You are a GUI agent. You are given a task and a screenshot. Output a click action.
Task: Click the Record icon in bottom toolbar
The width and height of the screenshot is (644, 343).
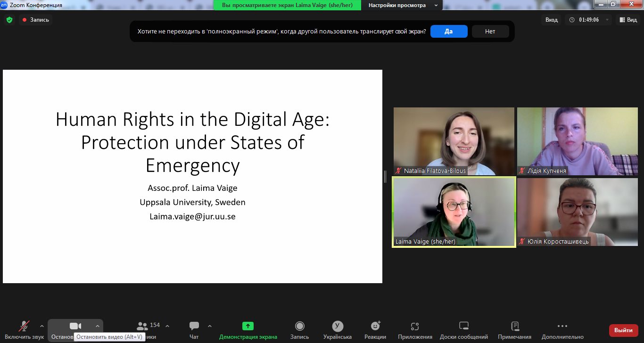pos(299,327)
